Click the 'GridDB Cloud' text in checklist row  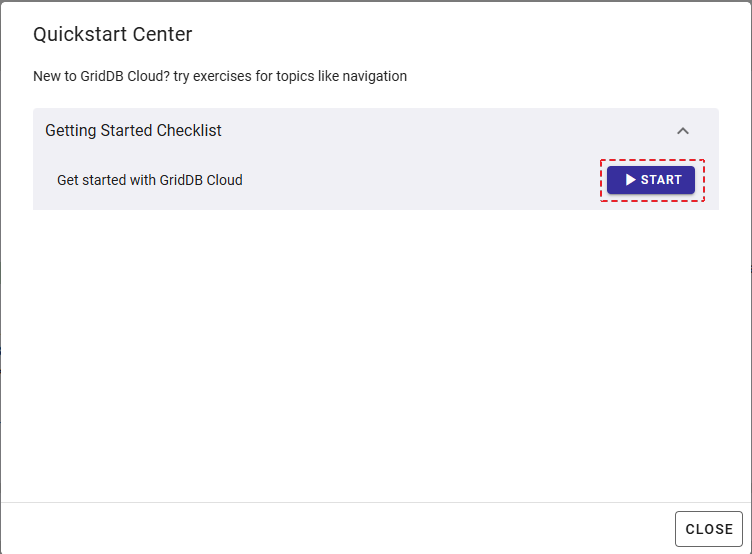[x=201, y=180]
